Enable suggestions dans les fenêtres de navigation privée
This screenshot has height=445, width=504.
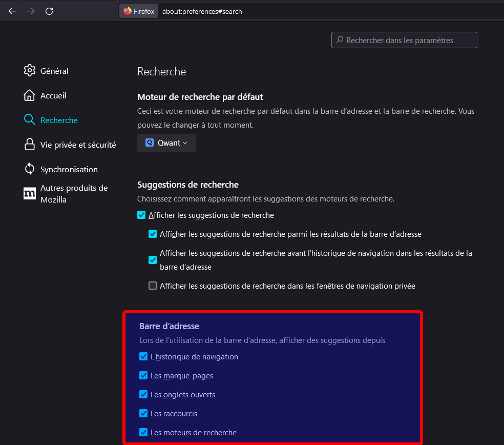tap(153, 286)
